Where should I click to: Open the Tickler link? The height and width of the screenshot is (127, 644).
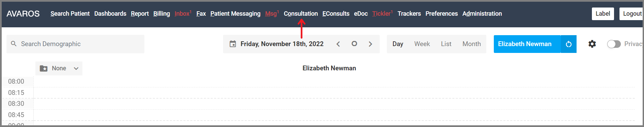tap(382, 14)
